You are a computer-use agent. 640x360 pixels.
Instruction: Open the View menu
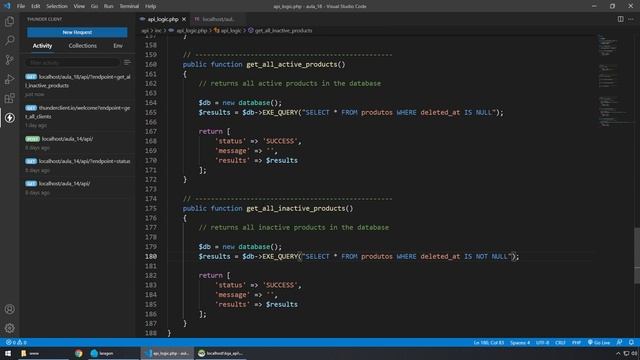click(x=79, y=6)
